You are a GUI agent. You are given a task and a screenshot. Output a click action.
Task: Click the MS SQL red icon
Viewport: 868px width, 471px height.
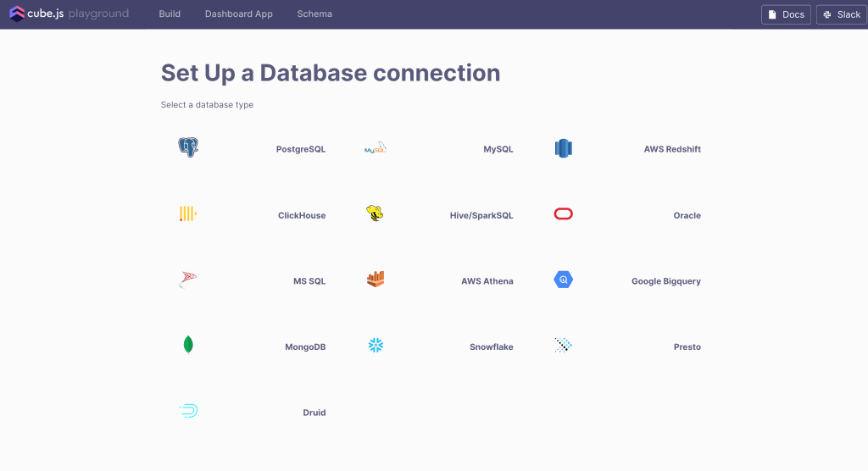point(188,280)
